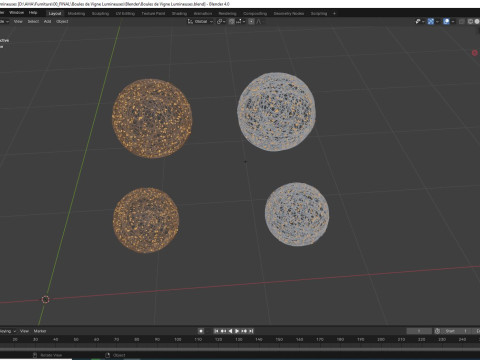
Task: Toggle proportional editing in viewport header
Action: (x=251, y=21)
